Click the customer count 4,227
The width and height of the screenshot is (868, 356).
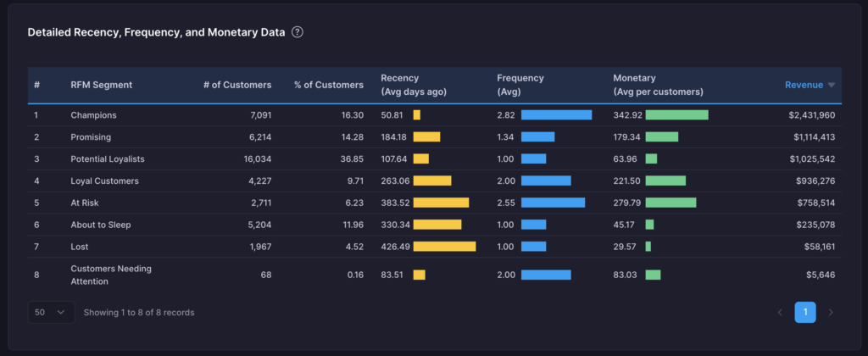click(260, 181)
